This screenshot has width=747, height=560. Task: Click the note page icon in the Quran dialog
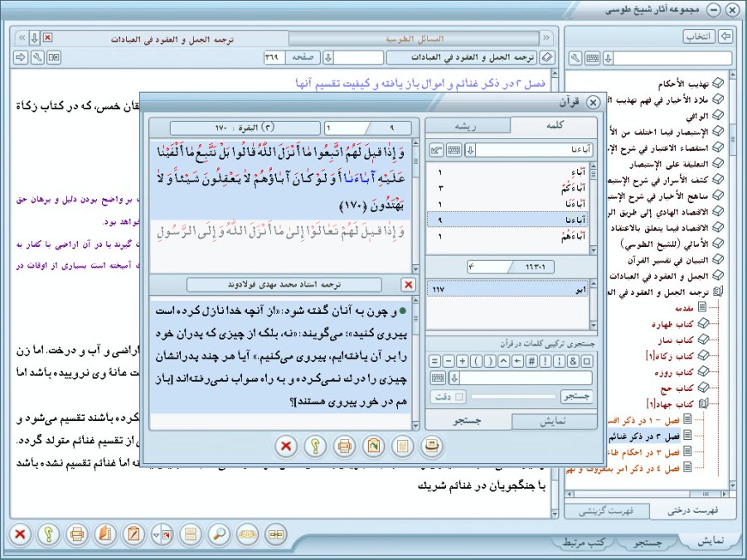(402, 447)
